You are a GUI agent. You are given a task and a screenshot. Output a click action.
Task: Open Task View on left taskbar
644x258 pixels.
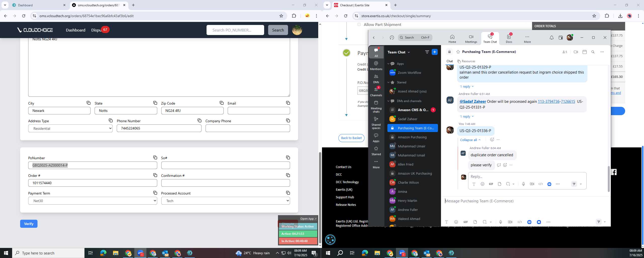click(x=91, y=253)
